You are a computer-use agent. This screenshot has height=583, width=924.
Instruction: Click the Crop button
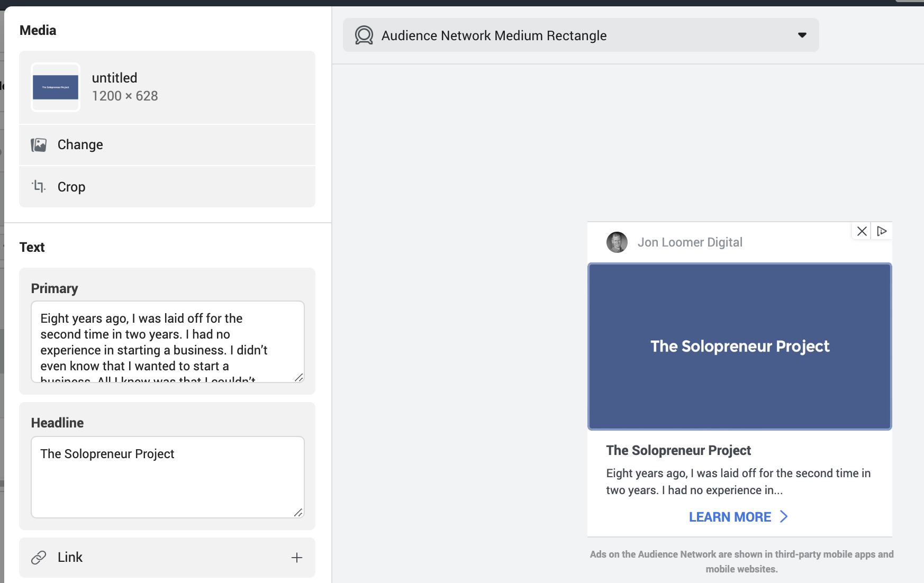(167, 187)
